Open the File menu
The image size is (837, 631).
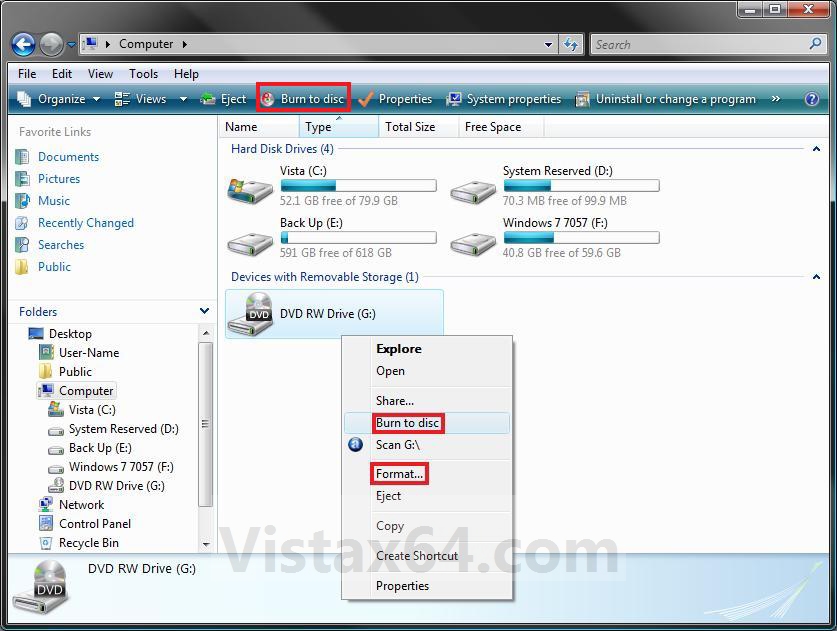(27, 74)
